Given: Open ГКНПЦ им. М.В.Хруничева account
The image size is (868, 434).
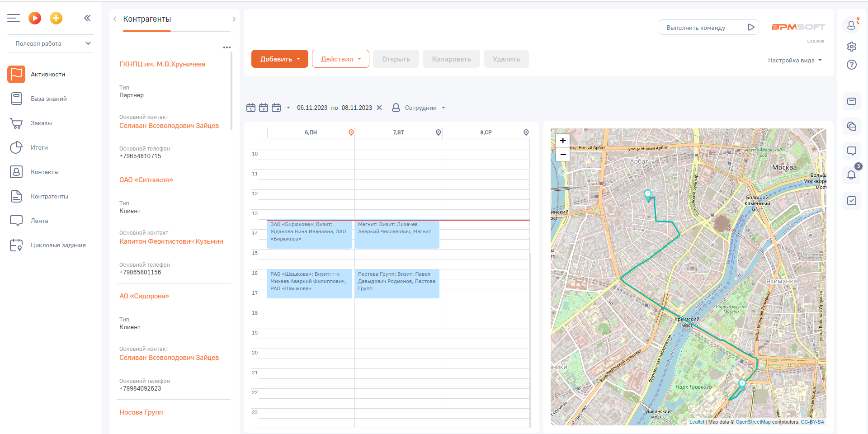Looking at the screenshot, I should (162, 64).
